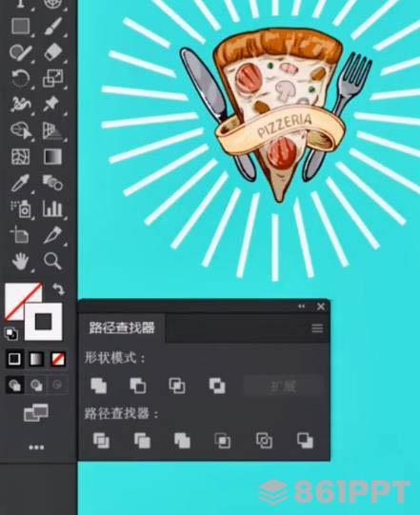Click the 路径查找器 panel tab
This screenshot has width=420, height=515.
[x=122, y=327]
